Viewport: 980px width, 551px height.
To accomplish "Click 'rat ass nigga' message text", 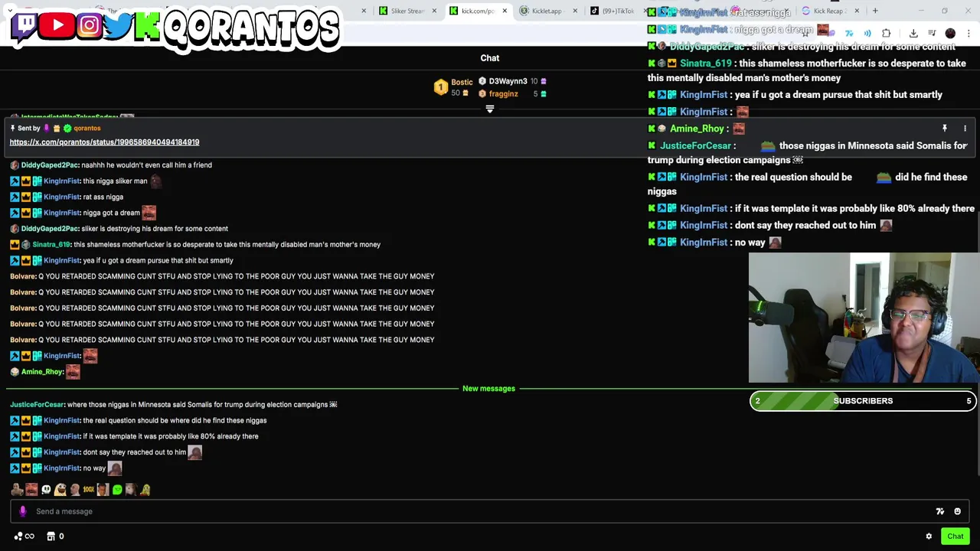I will [103, 197].
